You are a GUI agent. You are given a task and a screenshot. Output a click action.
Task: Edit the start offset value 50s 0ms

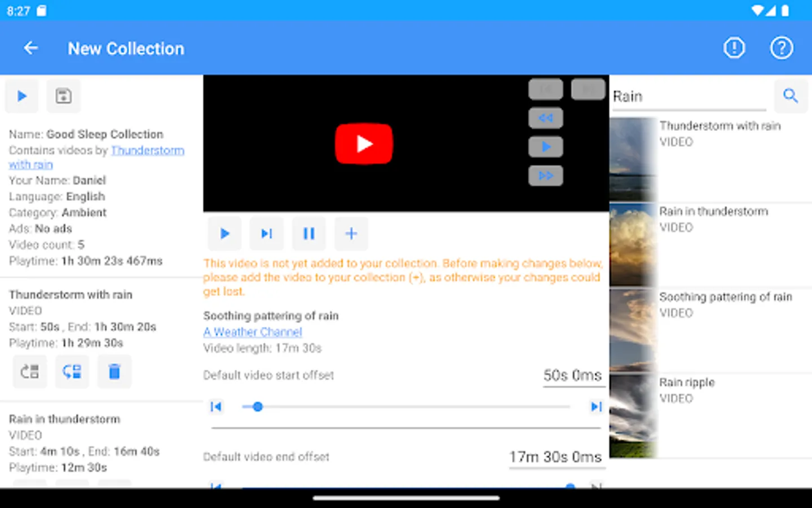(x=573, y=376)
